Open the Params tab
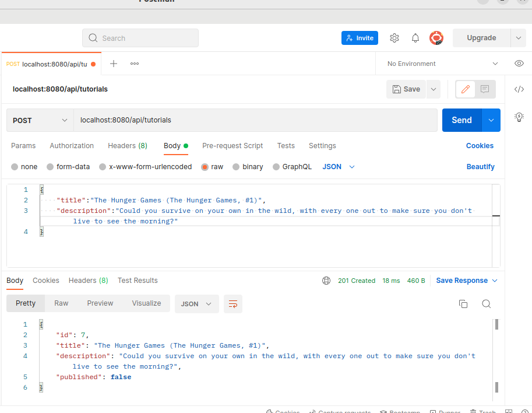This screenshot has width=532, height=413. click(23, 146)
